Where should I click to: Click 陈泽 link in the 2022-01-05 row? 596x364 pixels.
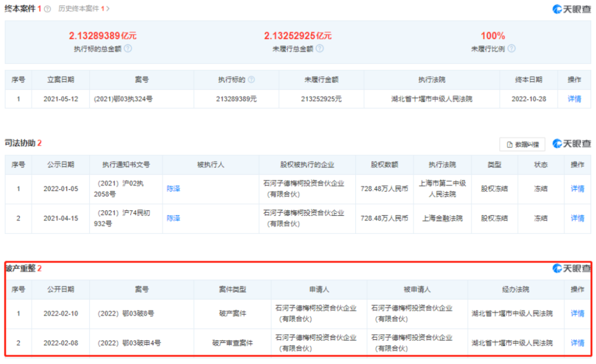click(173, 189)
